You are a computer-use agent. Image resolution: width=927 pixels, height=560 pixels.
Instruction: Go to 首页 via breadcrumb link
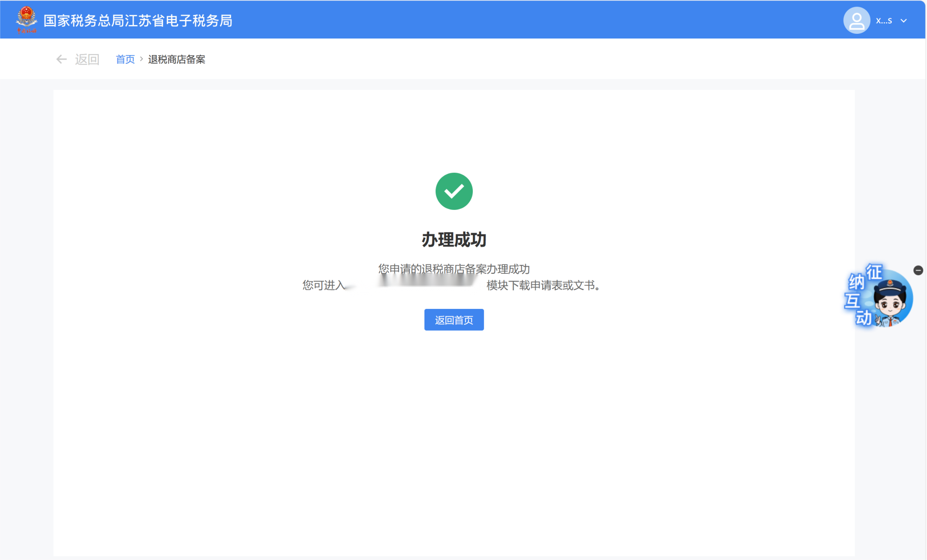pyautogui.click(x=125, y=59)
